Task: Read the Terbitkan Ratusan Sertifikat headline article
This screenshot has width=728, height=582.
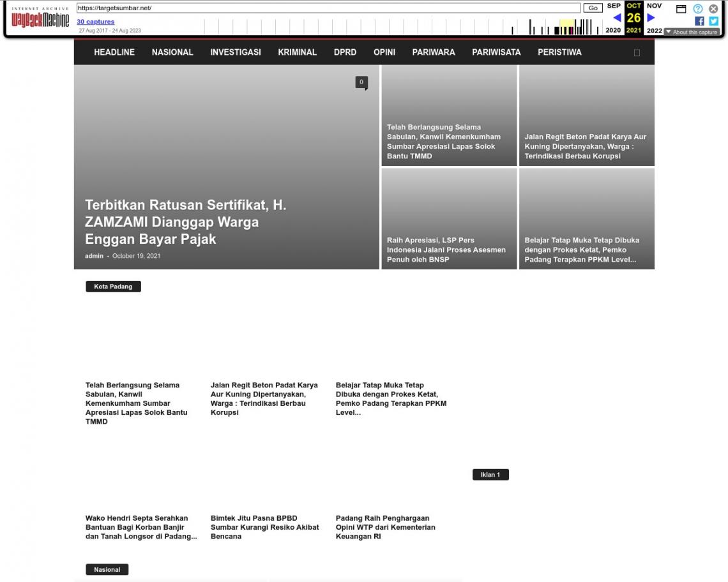Action: (186, 222)
